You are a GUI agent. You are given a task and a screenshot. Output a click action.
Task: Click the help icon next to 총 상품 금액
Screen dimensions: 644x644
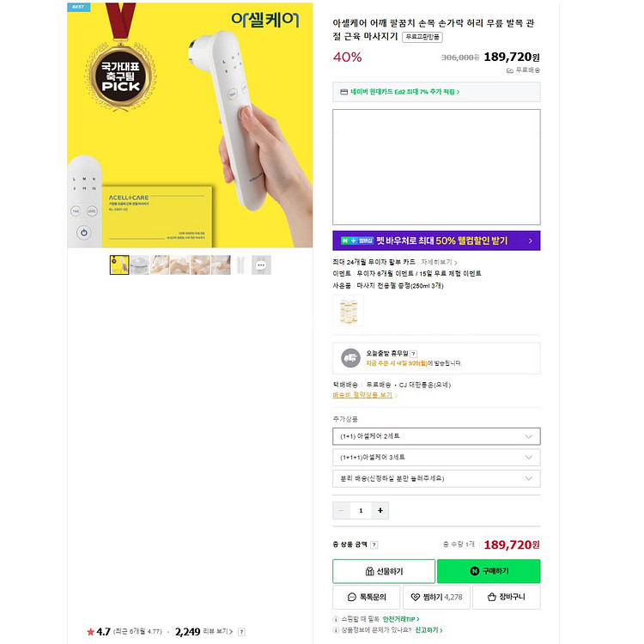(374, 544)
